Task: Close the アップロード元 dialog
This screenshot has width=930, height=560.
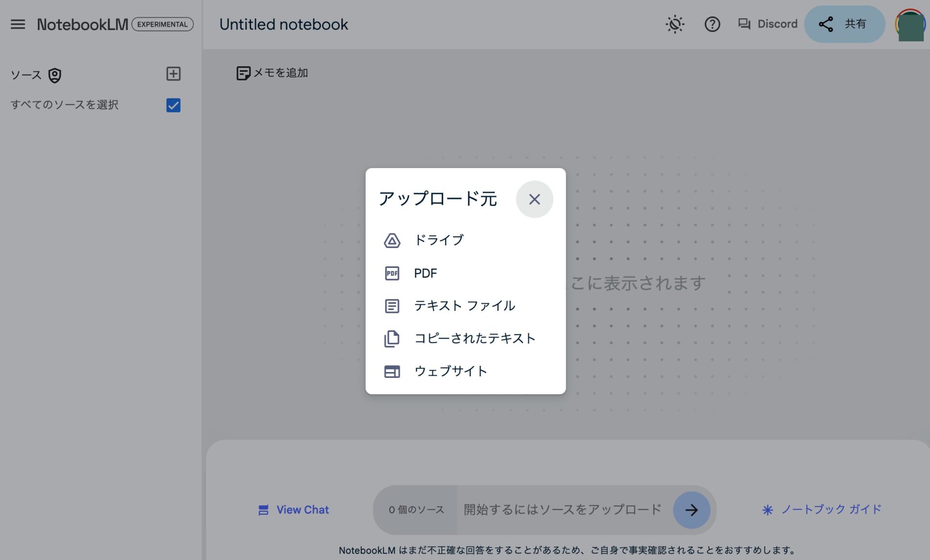Action: coord(534,199)
